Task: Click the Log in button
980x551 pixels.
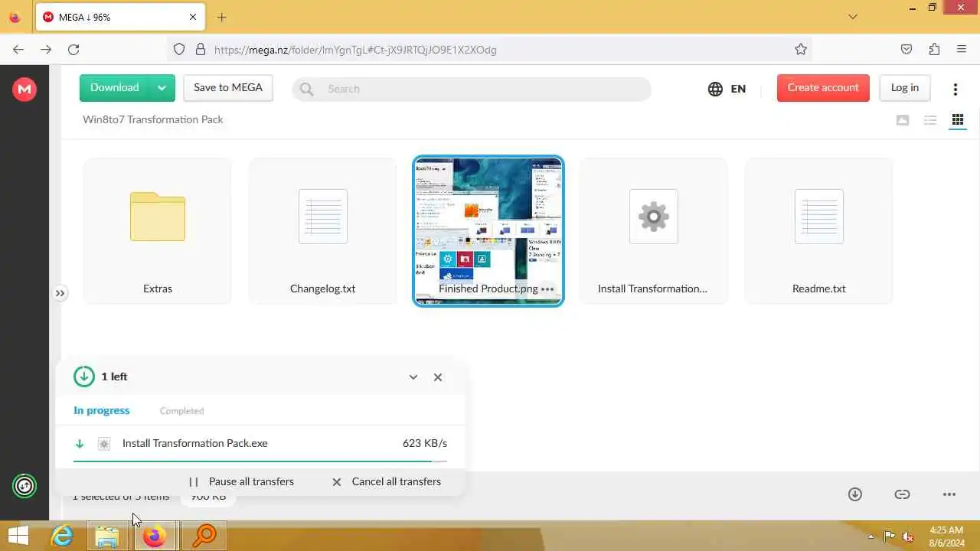Action: [x=904, y=87]
